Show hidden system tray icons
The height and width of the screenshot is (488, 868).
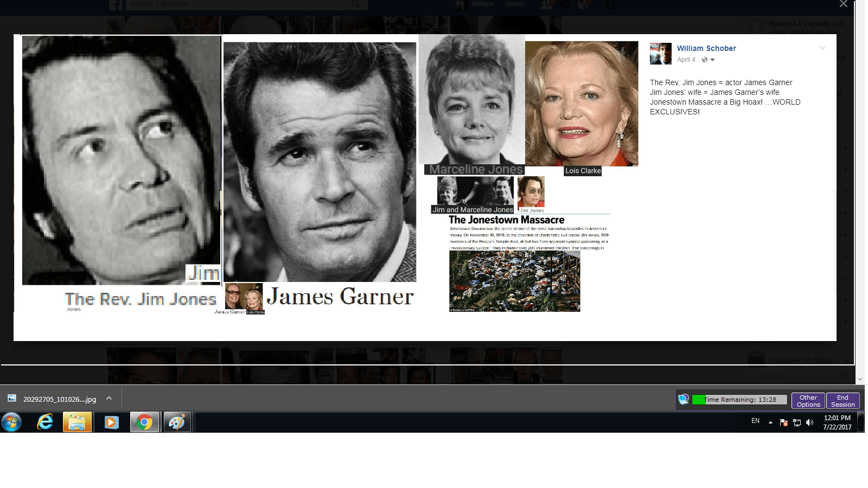(770, 422)
